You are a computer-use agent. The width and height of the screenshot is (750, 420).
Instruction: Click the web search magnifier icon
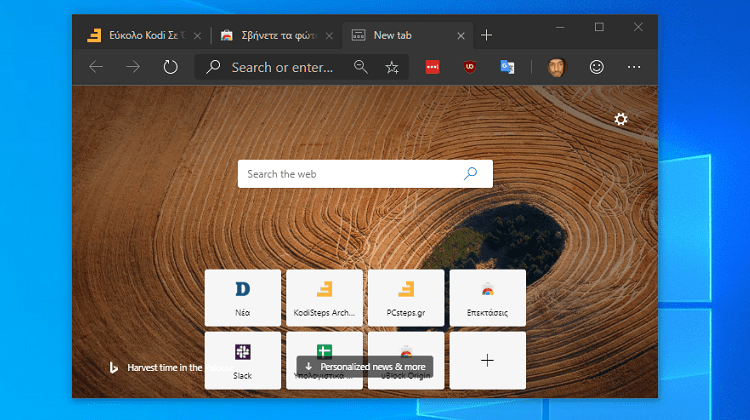coord(471,173)
